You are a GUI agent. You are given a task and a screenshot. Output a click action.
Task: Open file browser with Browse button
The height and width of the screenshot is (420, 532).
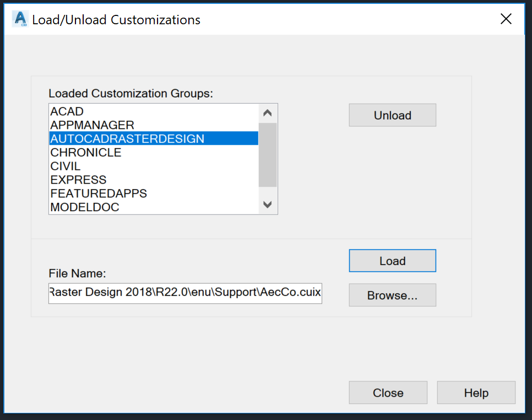pyautogui.click(x=392, y=295)
